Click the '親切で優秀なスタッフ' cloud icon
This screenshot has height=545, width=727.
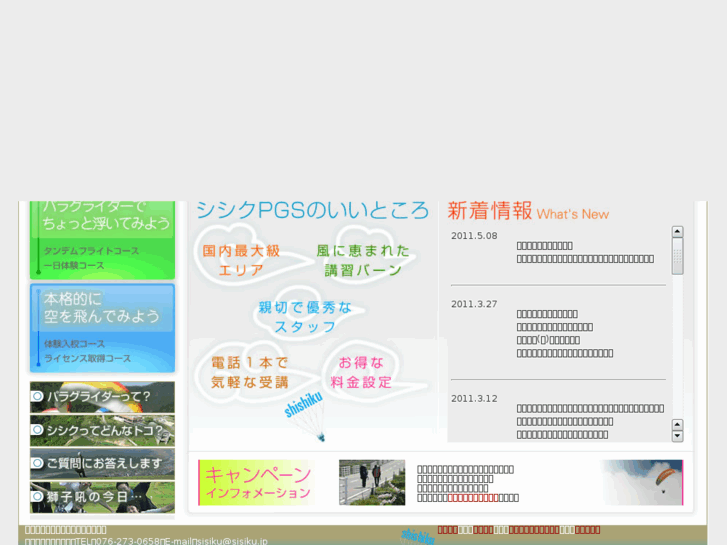[x=305, y=317]
